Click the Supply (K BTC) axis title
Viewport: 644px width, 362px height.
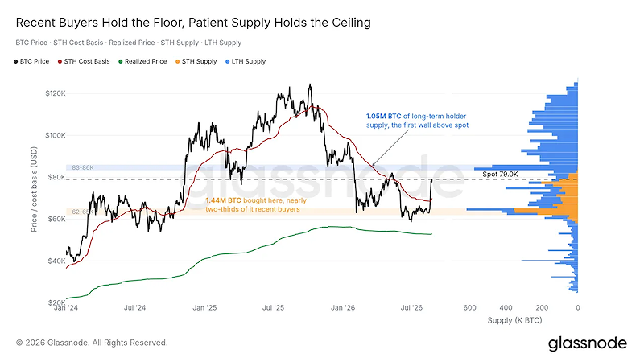[x=514, y=320]
